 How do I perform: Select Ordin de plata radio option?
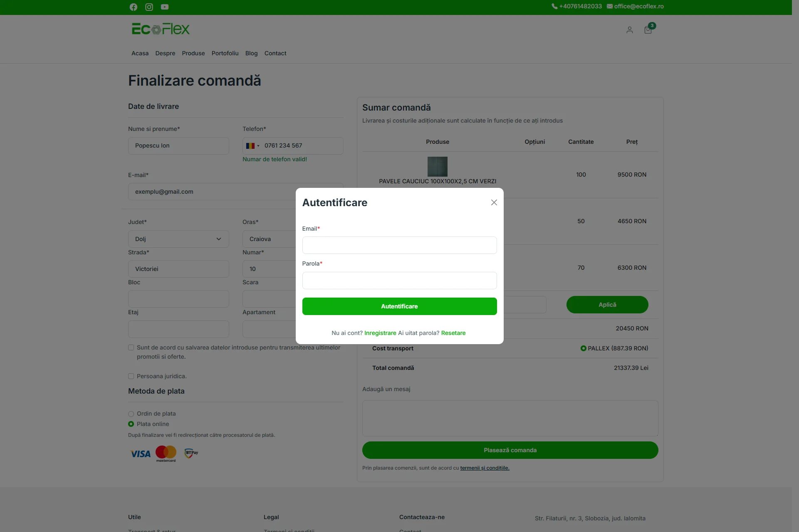pyautogui.click(x=131, y=414)
